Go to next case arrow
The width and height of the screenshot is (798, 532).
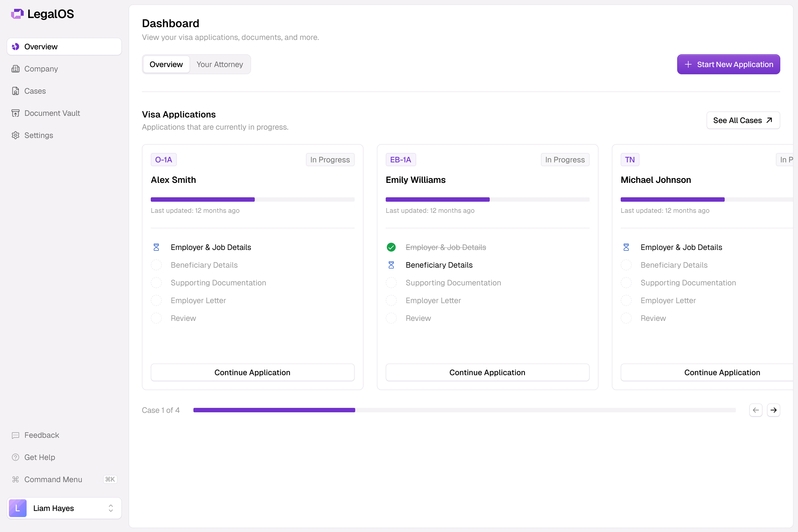point(773,410)
